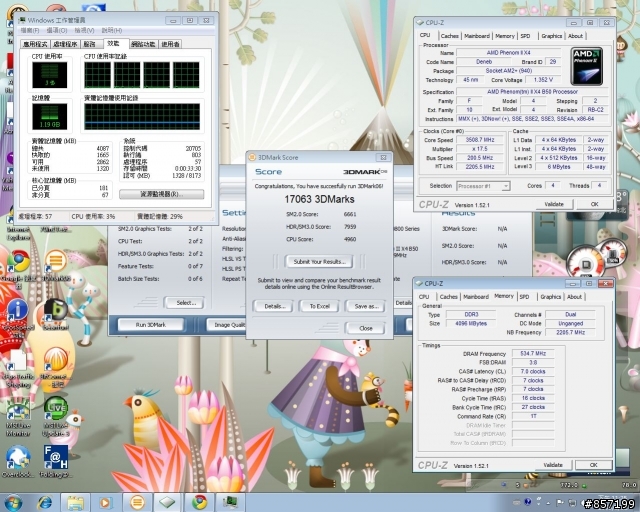
Task: Click Image Quality button in 3DMark
Action: pyautogui.click(x=227, y=325)
